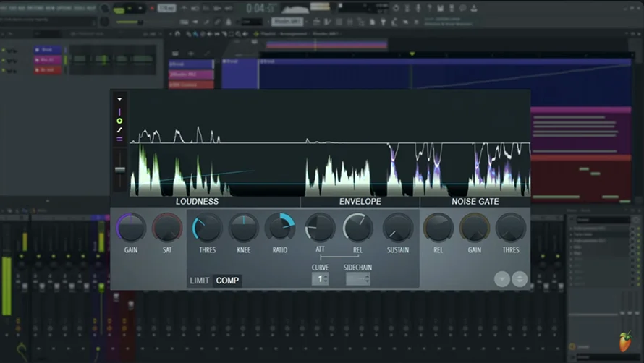Toggle the white diagonal line display icon

pos(119,130)
